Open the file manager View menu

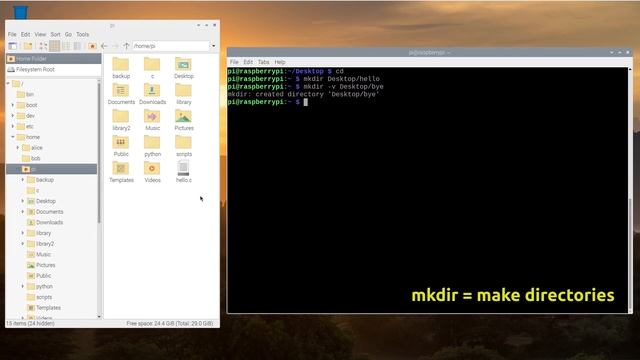(x=40, y=34)
